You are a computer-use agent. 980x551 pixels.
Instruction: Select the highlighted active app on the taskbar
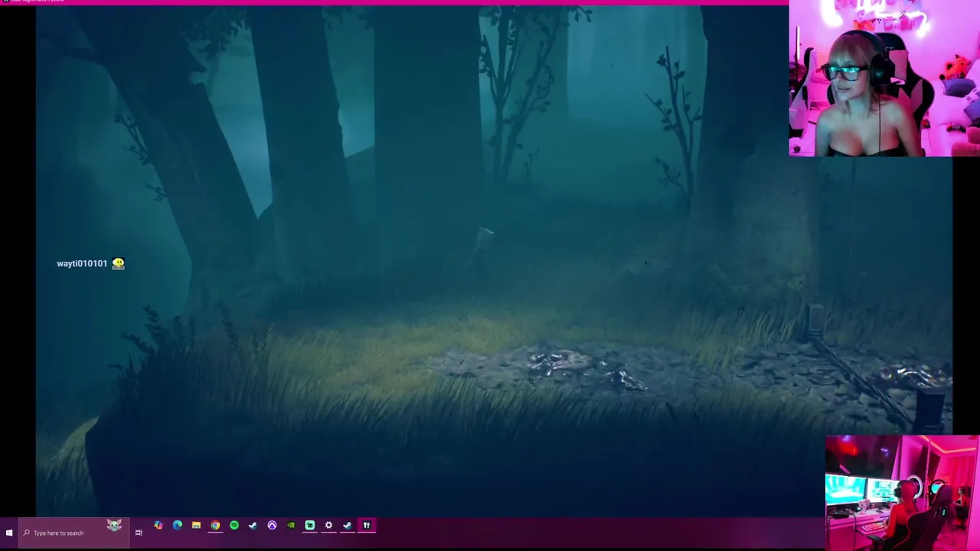(x=367, y=526)
